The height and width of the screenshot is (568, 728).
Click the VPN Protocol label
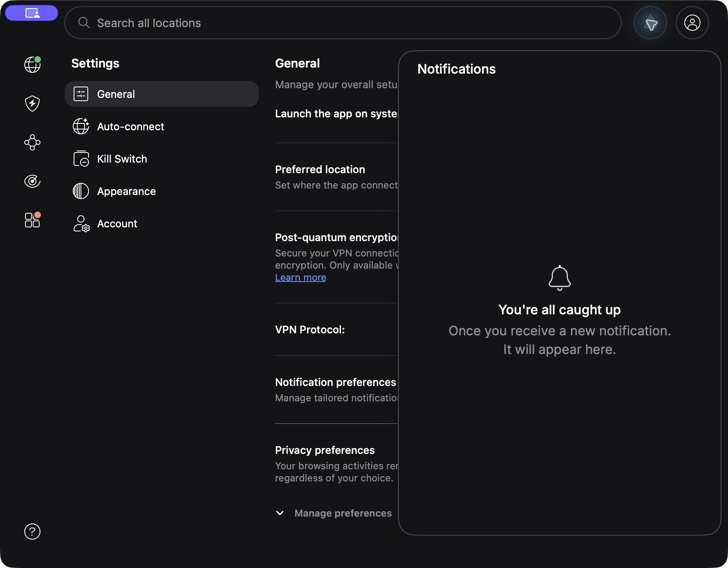click(310, 330)
